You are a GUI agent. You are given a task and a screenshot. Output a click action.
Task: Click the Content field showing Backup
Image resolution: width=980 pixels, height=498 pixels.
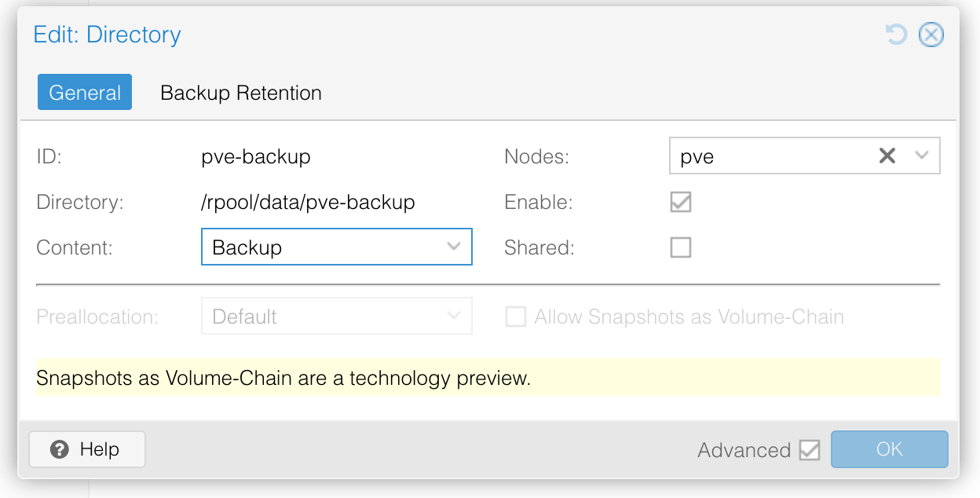tap(322, 247)
